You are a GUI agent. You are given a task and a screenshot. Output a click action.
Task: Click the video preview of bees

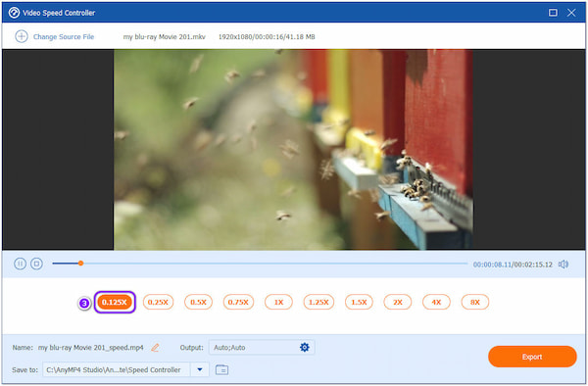coord(293,150)
